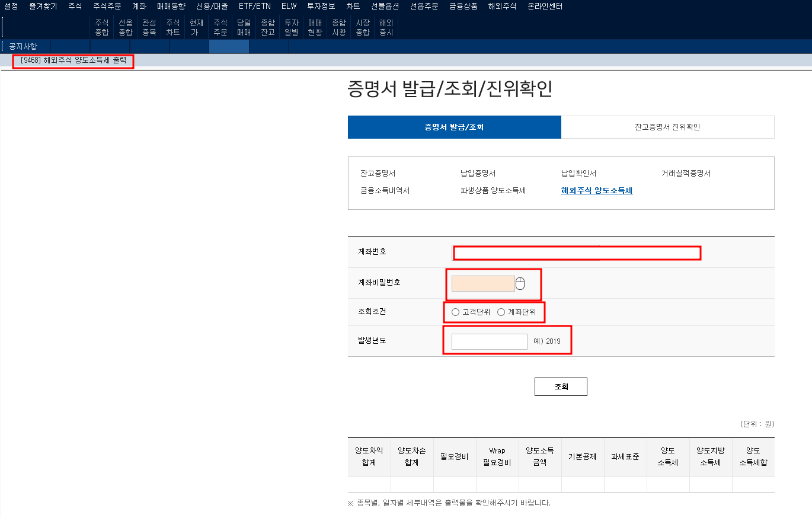
Task: Select the 계좌단위 radio button
Action: [501, 312]
